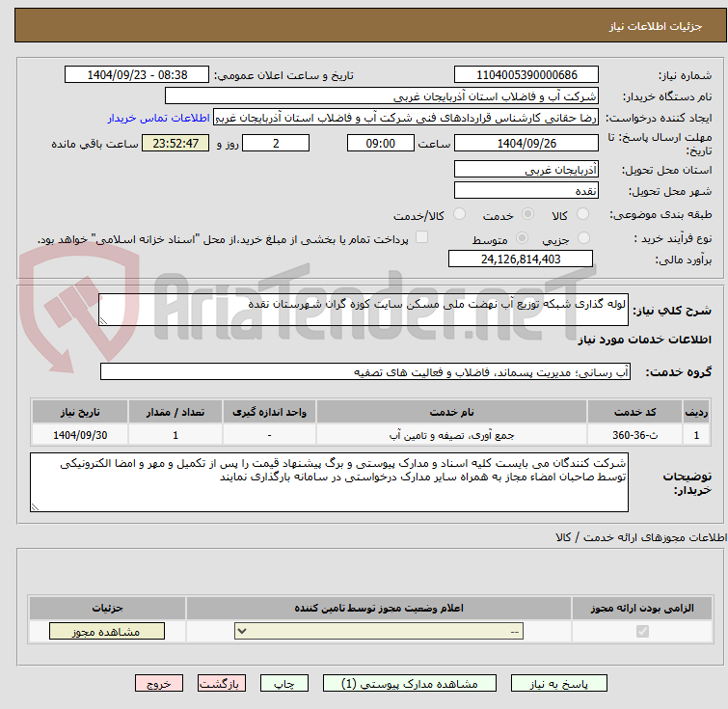Toggle the Islamic treasury payment checkbox
The width and height of the screenshot is (728, 709).
point(421,237)
